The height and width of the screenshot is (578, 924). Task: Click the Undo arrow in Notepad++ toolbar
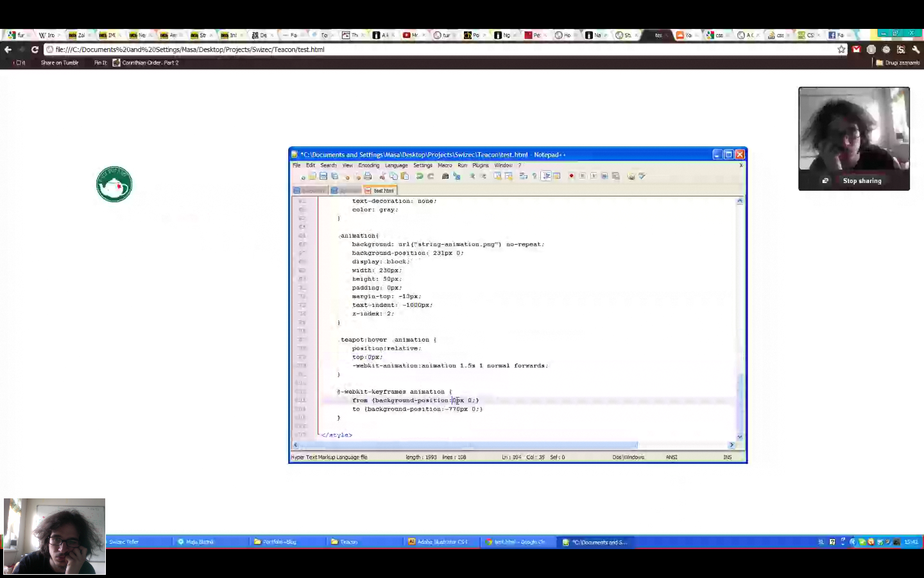point(419,176)
